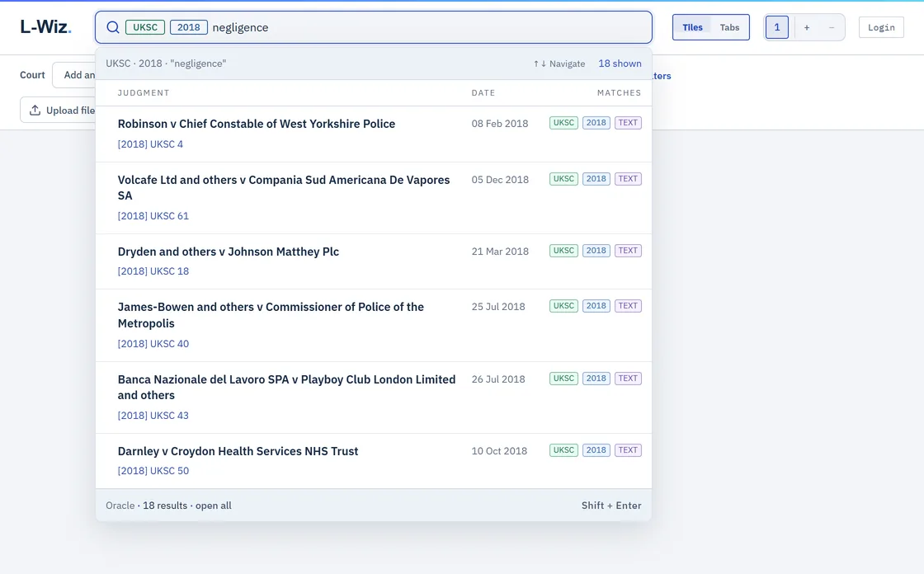Open Robinson v Chief Constable of West Yorkshire Police
The width and height of the screenshot is (924, 574).
coord(257,124)
